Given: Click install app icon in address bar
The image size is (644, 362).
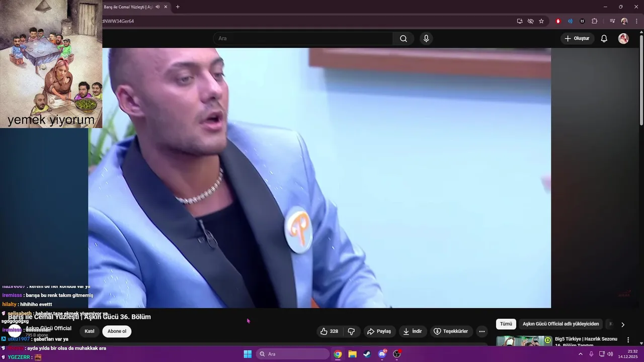Looking at the screenshot, I should pyautogui.click(x=520, y=21).
